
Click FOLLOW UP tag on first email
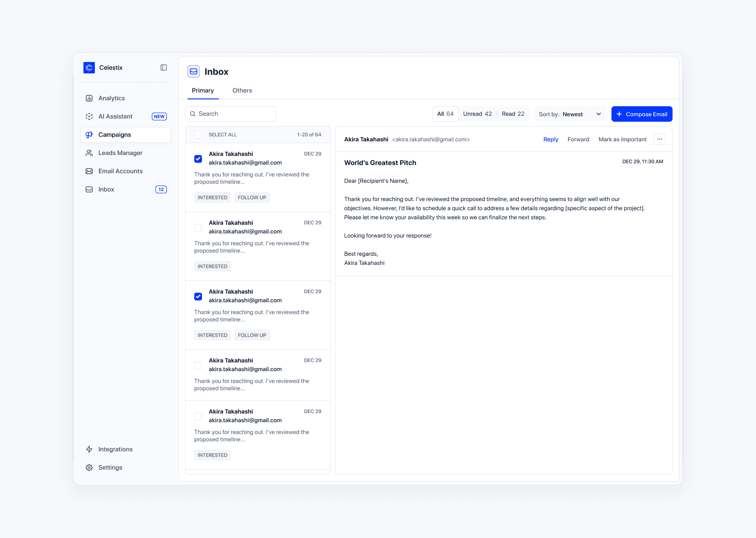(252, 197)
